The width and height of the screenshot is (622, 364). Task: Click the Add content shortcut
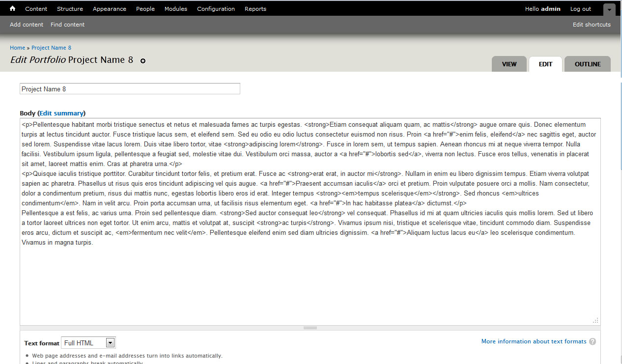27,25
